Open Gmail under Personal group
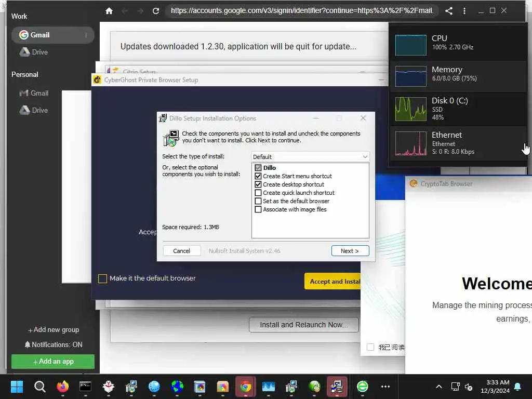The height and width of the screenshot is (399, 532). click(34, 93)
